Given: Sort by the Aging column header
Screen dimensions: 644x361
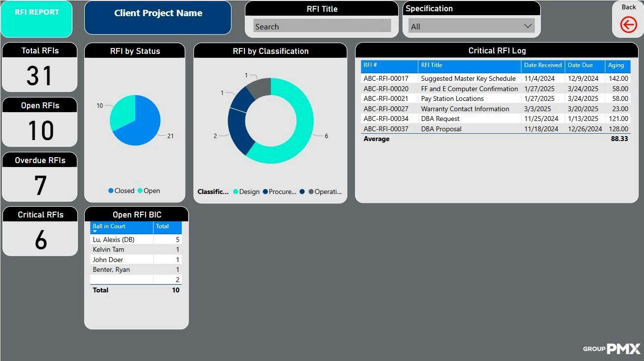Looking at the screenshot, I should pos(618,66).
